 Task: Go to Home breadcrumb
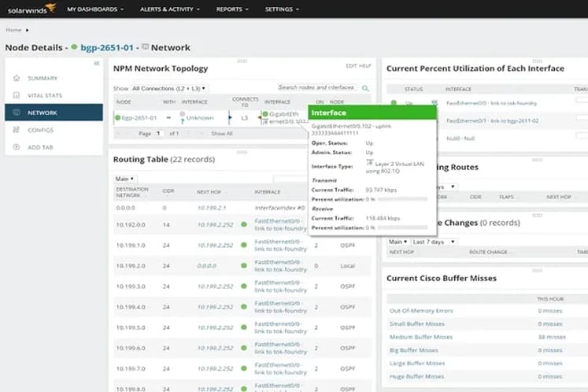tap(13, 30)
